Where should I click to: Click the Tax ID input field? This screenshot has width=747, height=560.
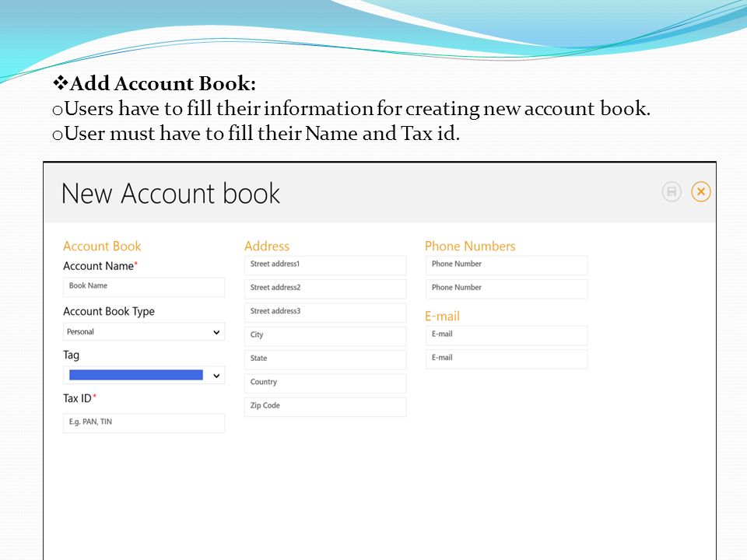click(x=144, y=423)
